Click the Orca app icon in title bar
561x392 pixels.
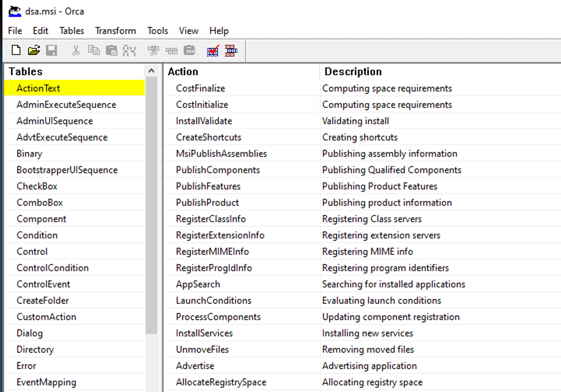click(15, 11)
